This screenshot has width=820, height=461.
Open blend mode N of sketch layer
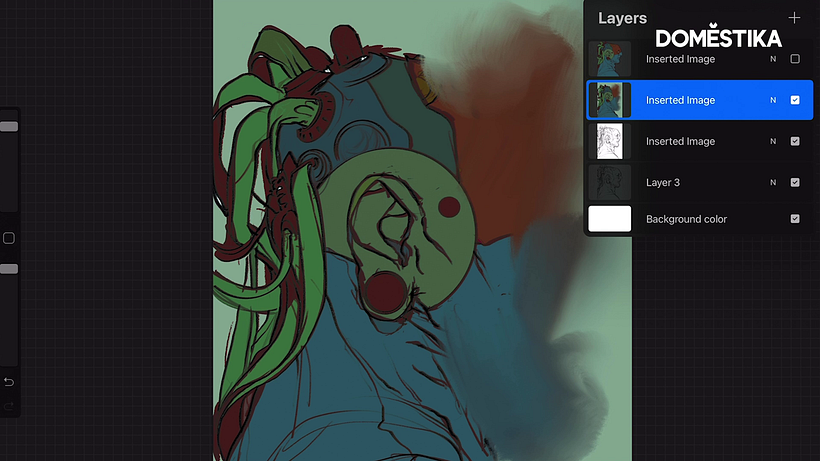[773, 141]
